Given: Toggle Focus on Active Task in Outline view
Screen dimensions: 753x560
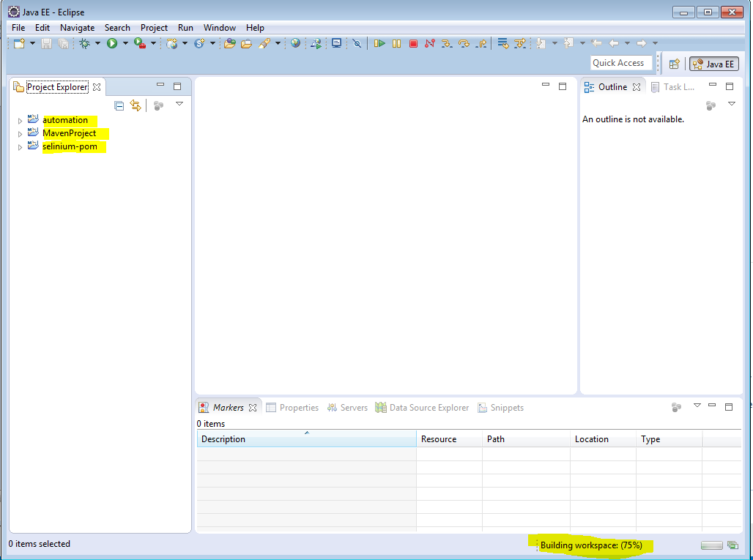Looking at the screenshot, I should point(711,105).
